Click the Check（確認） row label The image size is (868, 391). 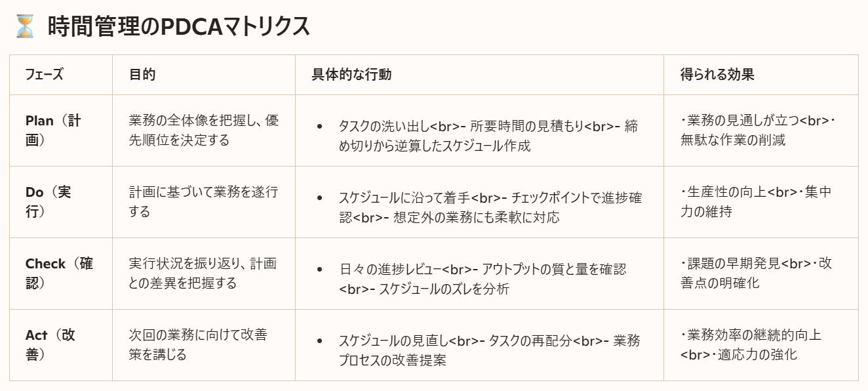pyautogui.click(x=59, y=273)
